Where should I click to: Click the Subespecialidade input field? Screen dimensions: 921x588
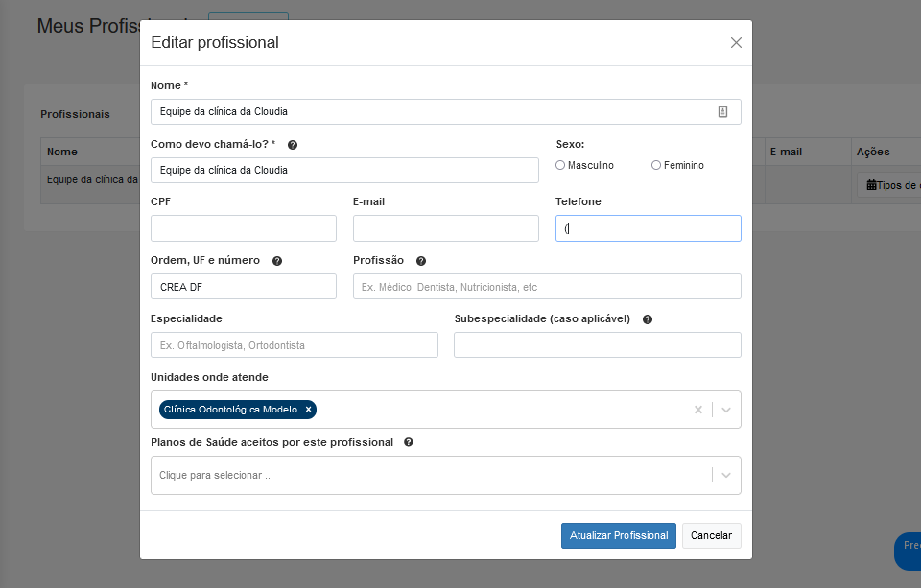coord(598,345)
